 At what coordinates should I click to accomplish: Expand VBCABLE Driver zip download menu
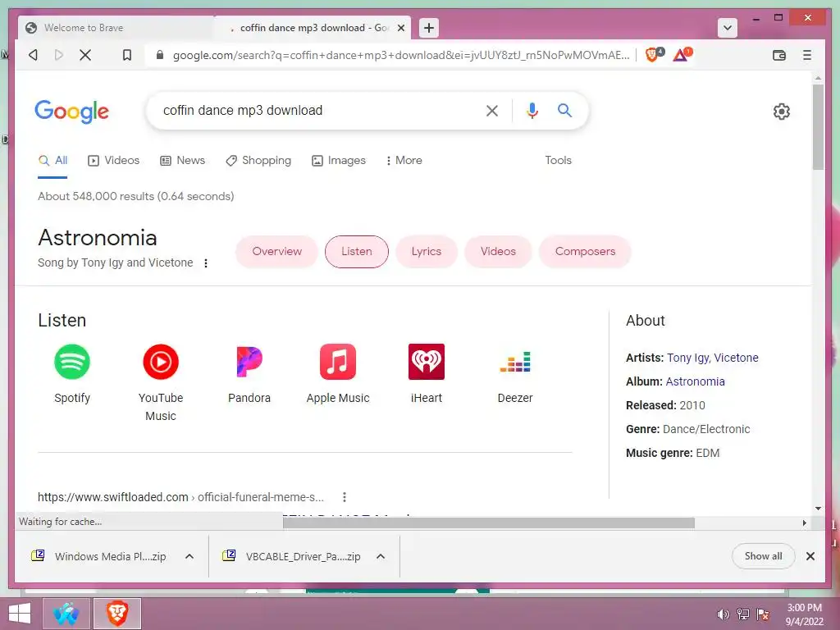click(381, 557)
